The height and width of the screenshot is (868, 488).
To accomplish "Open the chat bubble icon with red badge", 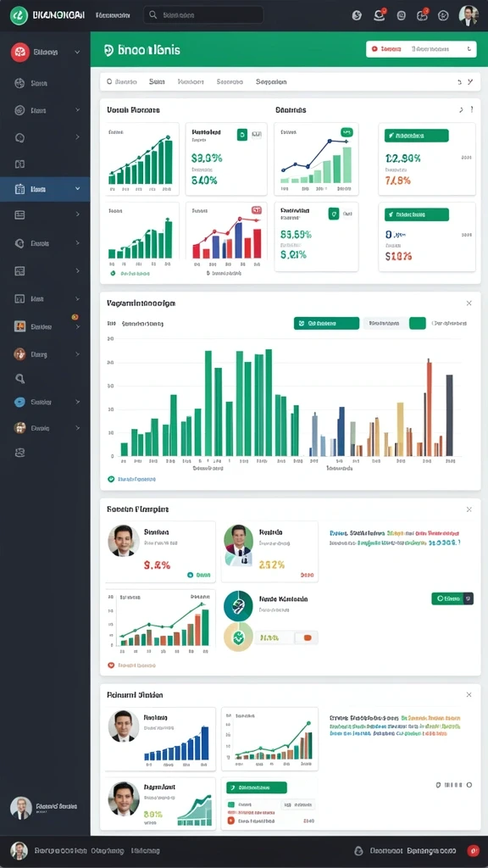I will click(x=422, y=15).
